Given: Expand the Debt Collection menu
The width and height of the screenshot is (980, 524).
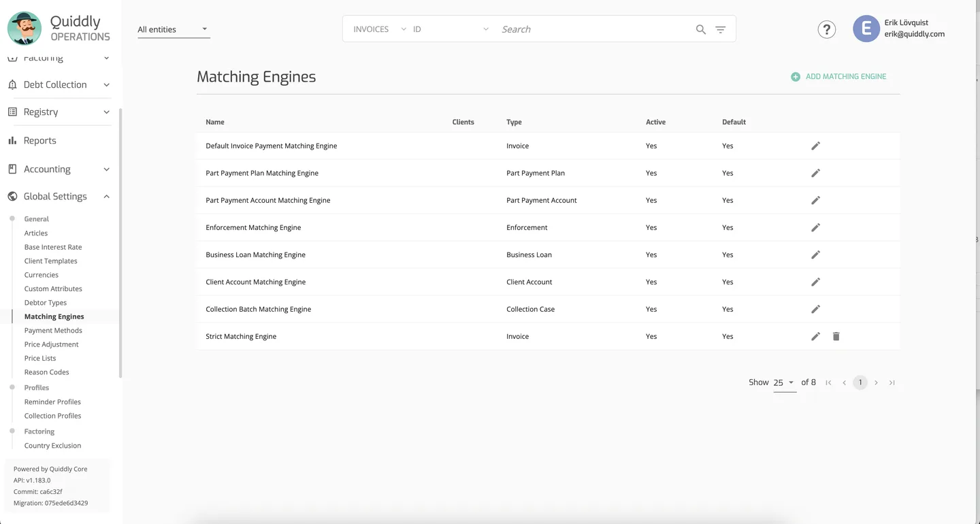Looking at the screenshot, I should [x=59, y=84].
